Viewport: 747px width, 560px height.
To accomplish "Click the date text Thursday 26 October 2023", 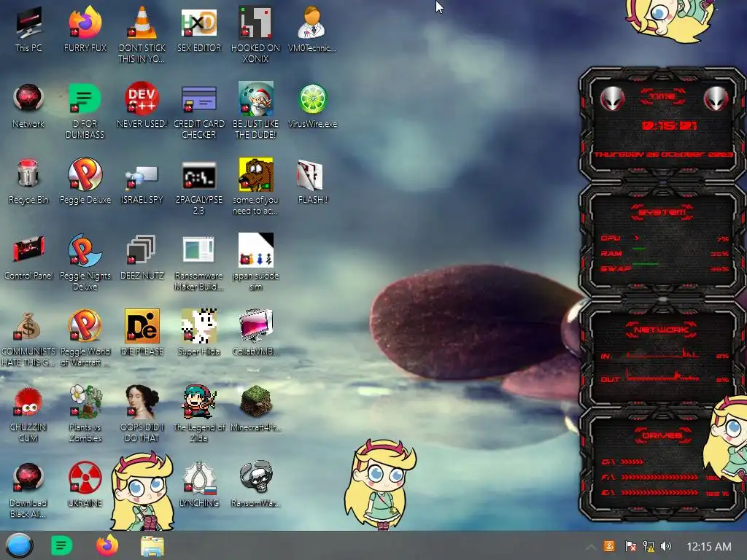I will click(663, 155).
